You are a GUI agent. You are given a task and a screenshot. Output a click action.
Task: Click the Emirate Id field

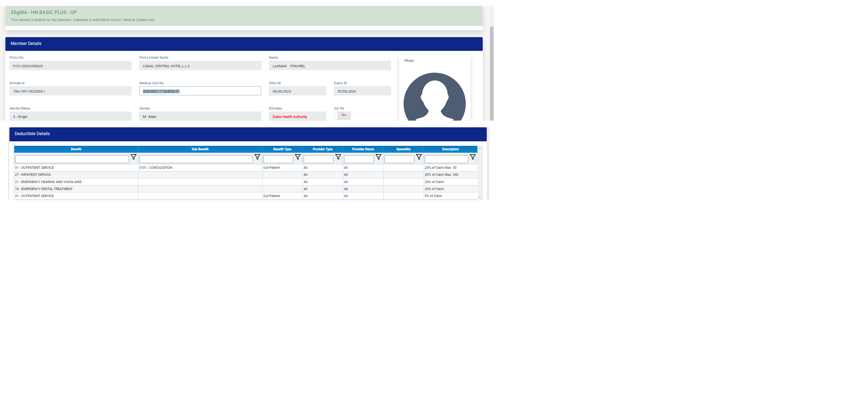point(70,91)
